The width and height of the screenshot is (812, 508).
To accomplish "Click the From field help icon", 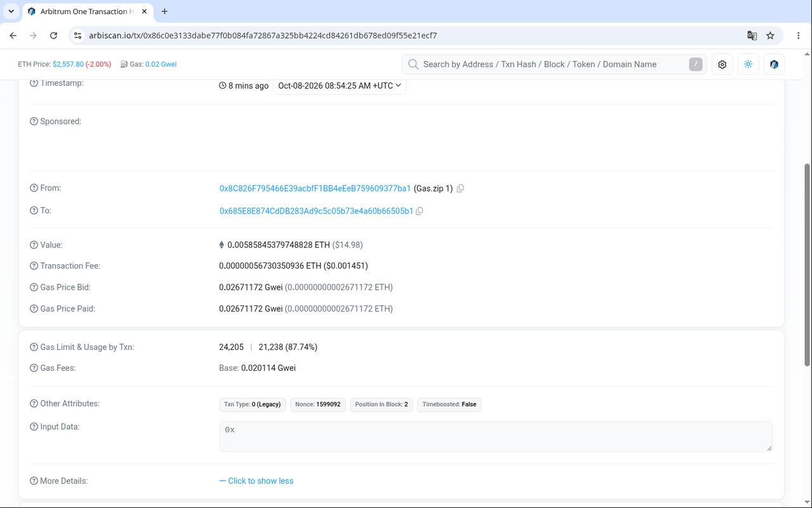I will tap(34, 188).
